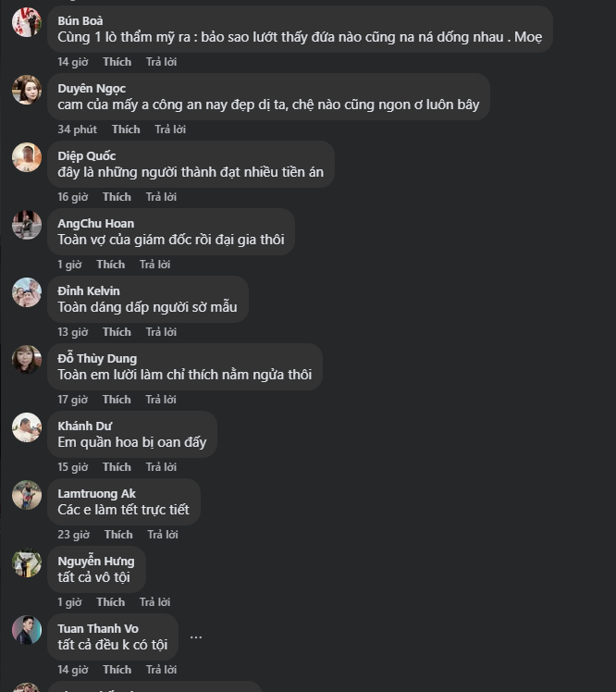Click Trả lời under Đỗ Thùy Dung's comment
The image size is (616, 692).
pos(161,400)
